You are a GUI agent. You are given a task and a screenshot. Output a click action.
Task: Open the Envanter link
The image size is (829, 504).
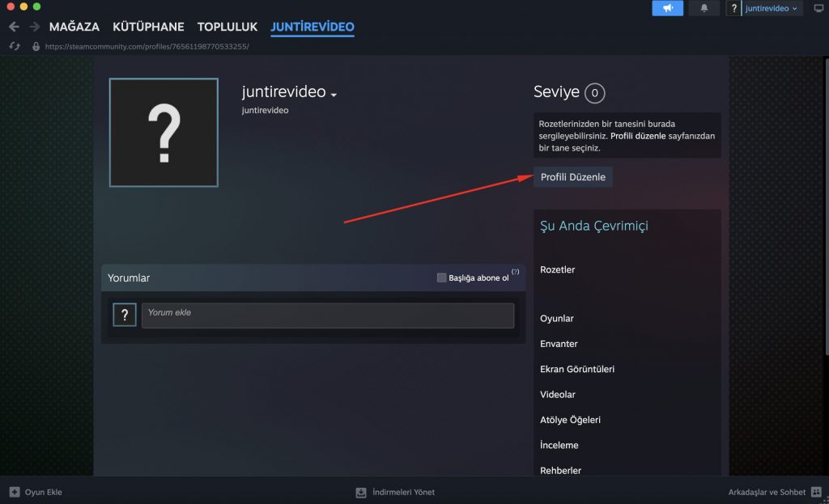559,343
